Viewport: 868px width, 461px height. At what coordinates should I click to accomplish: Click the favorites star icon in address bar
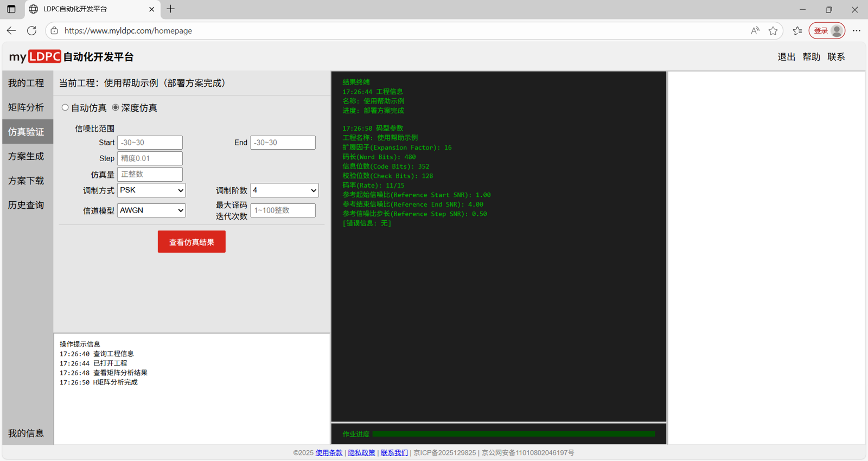coord(773,31)
